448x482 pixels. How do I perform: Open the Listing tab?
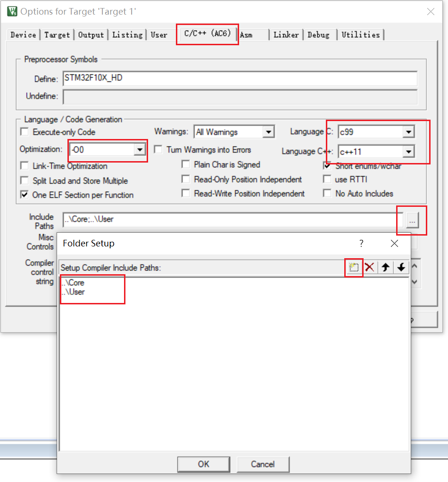click(x=127, y=35)
